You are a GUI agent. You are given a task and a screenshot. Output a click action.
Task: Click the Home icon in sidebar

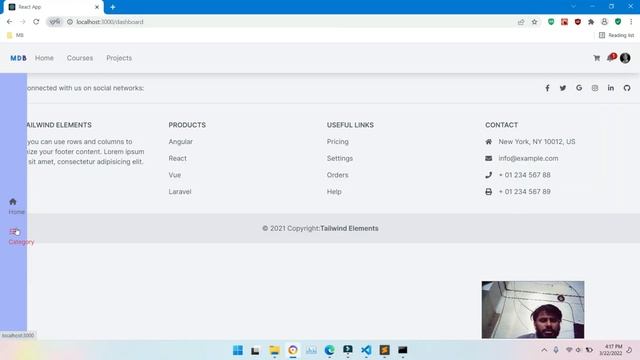point(13,202)
